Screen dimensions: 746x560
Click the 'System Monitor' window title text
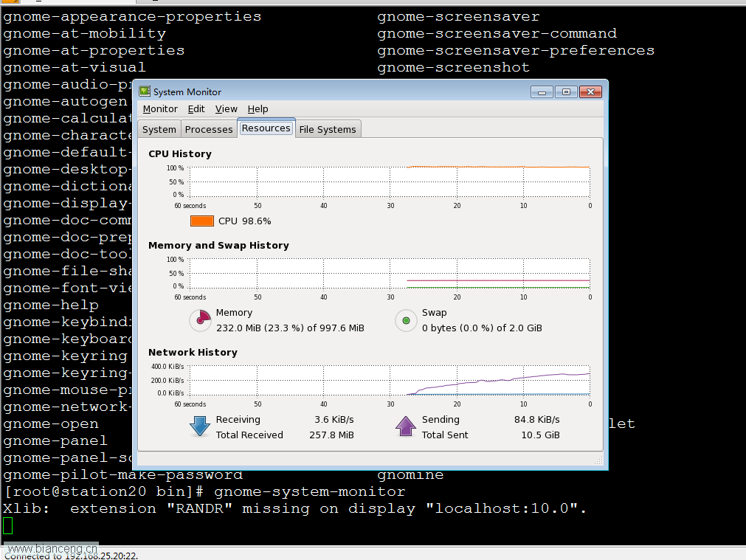point(187,91)
